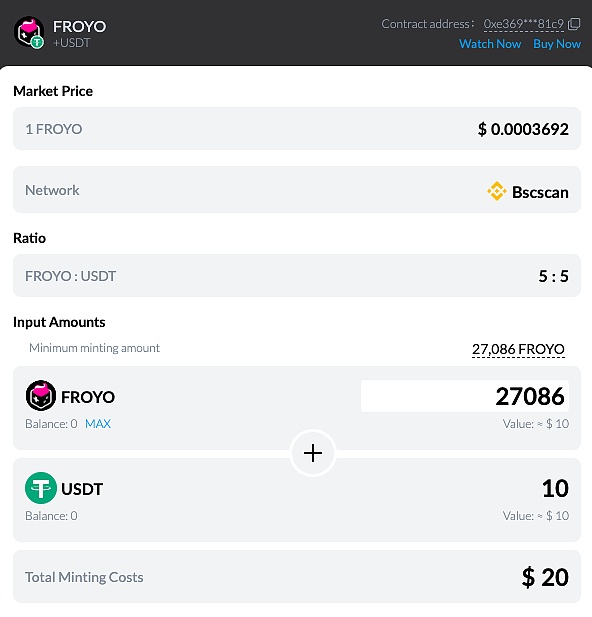Click the Total Minting Costs row
The width and height of the screenshot is (592, 617).
click(x=297, y=576)
